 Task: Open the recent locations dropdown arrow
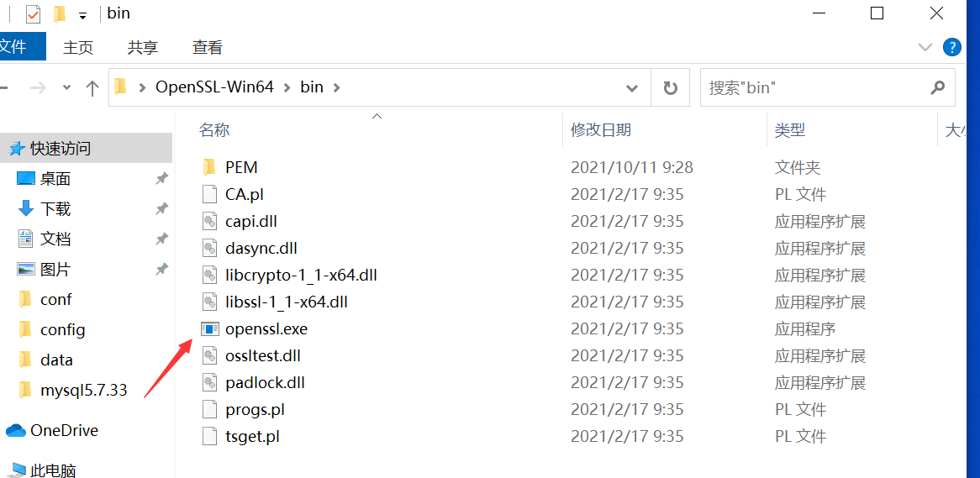[67, 88]
